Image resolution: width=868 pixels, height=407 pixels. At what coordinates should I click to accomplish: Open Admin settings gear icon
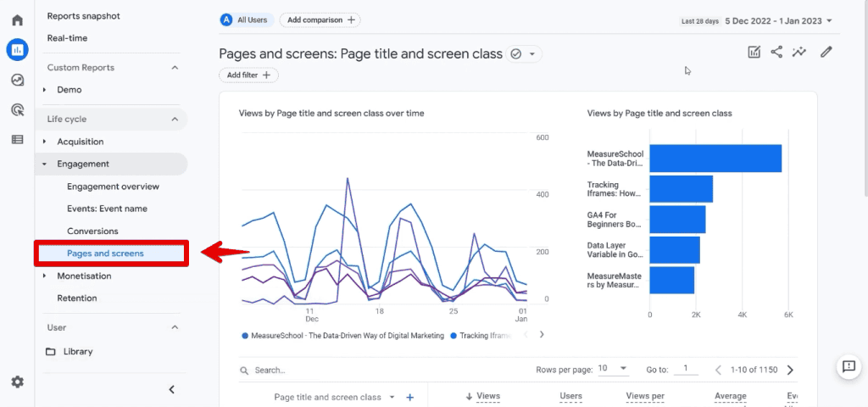coord(17,382)
